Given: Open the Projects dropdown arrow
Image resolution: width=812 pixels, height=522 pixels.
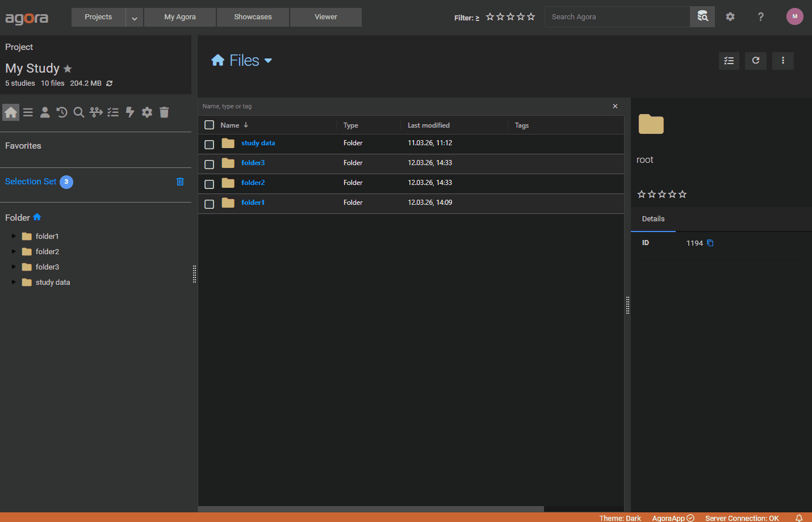Looking at the screenshot, I should click(x=135, y=18).
